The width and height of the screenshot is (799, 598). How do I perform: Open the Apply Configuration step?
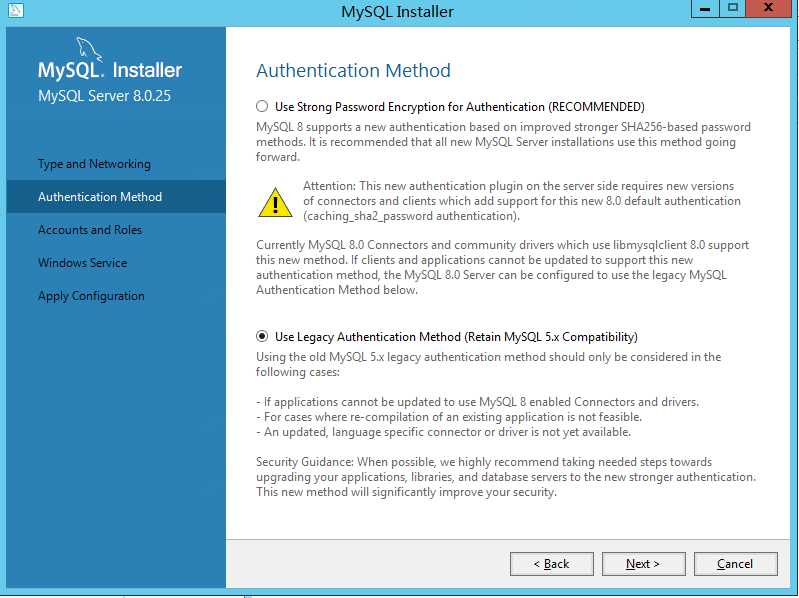click(91, 296)
